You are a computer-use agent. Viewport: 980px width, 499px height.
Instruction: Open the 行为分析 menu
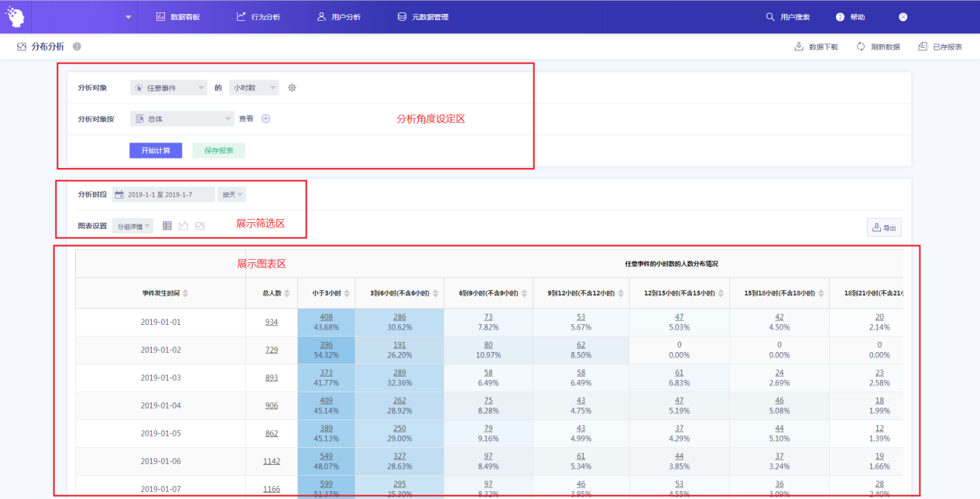point(259,17)
